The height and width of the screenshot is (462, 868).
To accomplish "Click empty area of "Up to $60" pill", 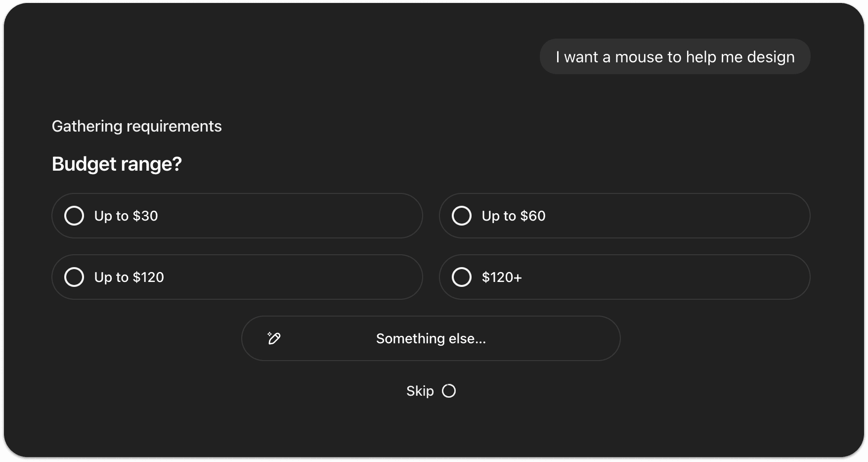I will click(x=682, y=216).
